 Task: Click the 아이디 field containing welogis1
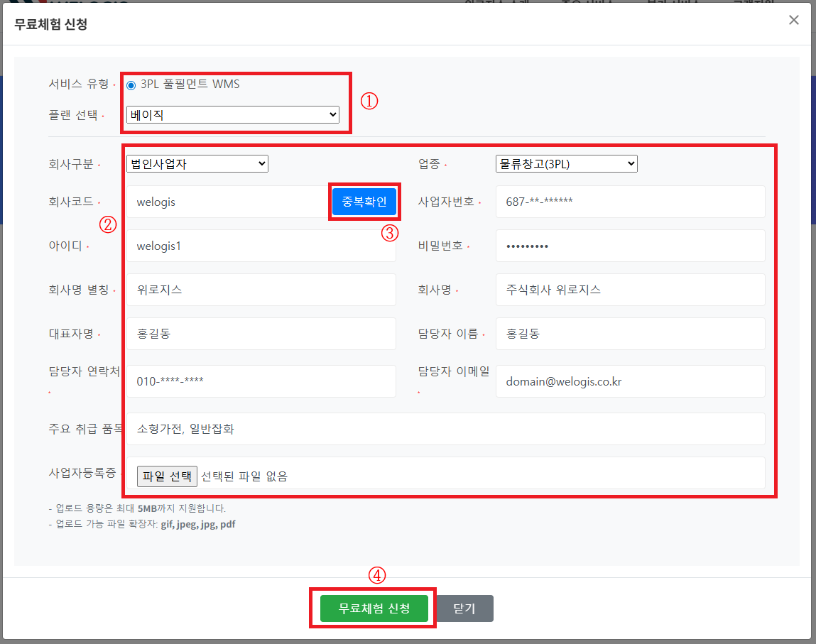(x=261, y=246)
